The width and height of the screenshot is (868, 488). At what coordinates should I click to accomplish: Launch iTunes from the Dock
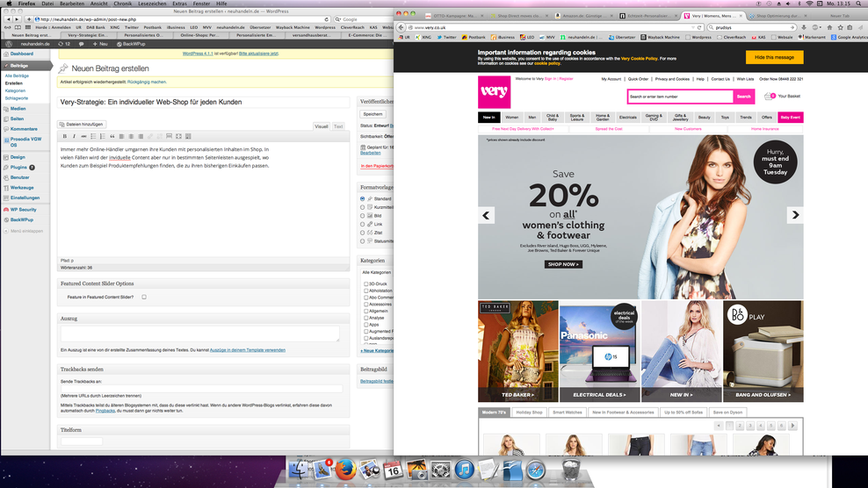coord(465,470)
